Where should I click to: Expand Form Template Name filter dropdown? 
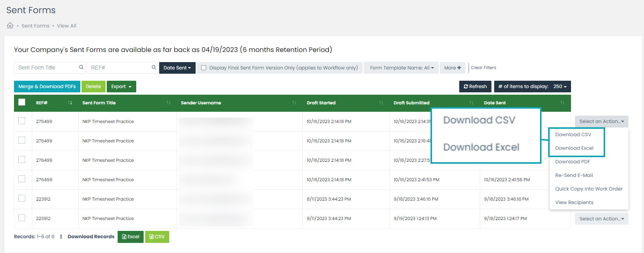pyautogui.click(x=401, y=68)
